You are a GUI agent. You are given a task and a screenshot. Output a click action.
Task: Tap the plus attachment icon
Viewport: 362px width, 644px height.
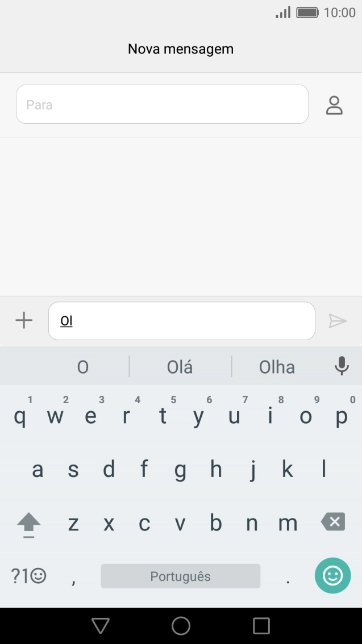click(x=24, y=321)
